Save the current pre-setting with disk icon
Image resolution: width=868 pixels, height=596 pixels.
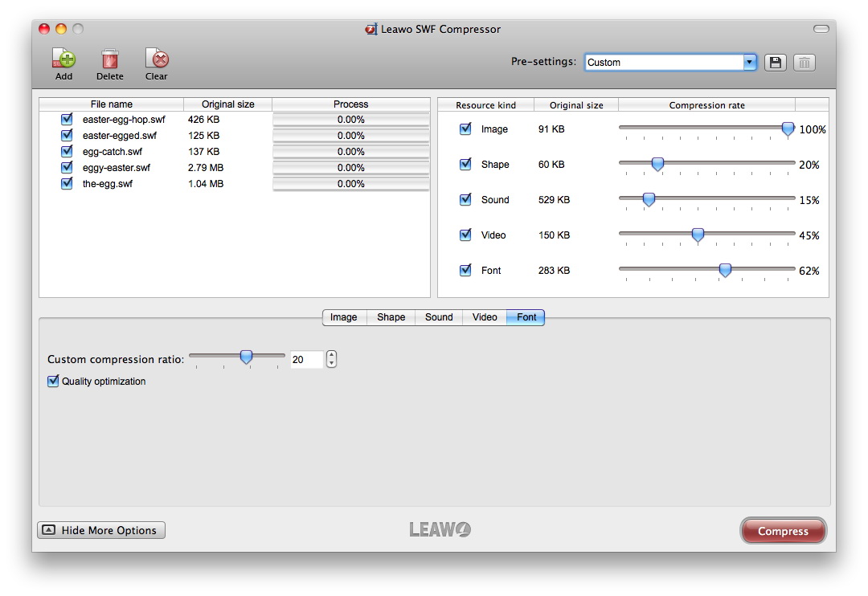(775, 63)
